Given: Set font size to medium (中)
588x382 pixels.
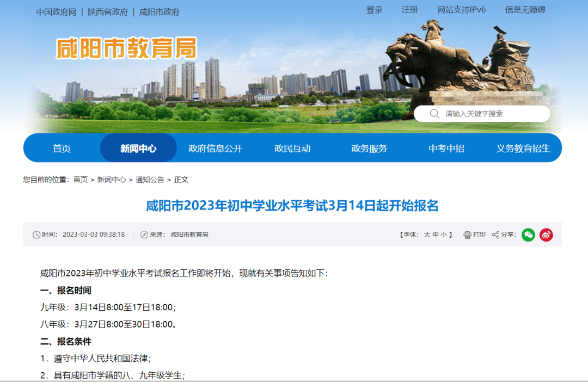Looking at the screenshot, I should 436,235.
